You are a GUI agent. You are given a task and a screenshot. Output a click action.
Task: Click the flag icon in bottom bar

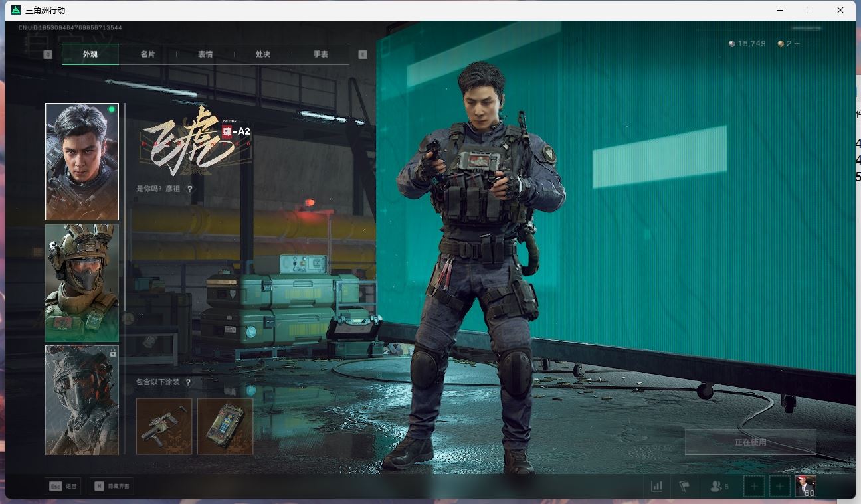tap(684, 487)
